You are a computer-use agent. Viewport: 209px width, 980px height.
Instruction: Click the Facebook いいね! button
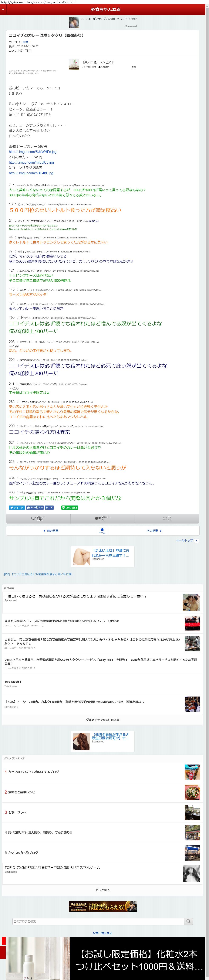pos(35,507)
